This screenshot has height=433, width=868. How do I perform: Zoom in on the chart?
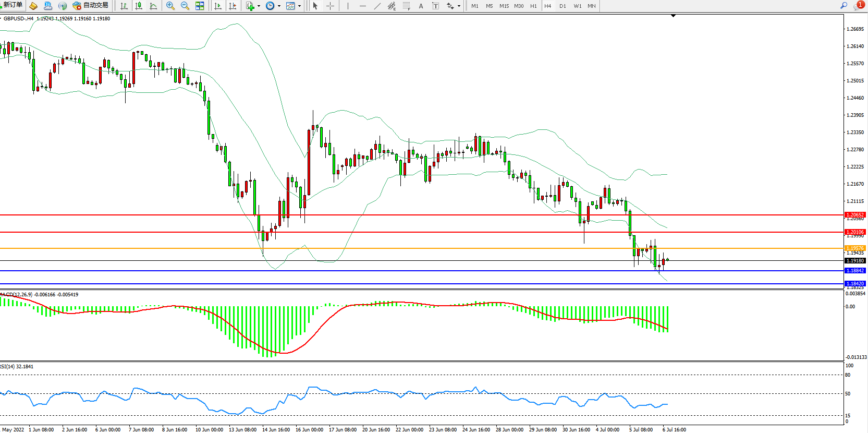170,6
